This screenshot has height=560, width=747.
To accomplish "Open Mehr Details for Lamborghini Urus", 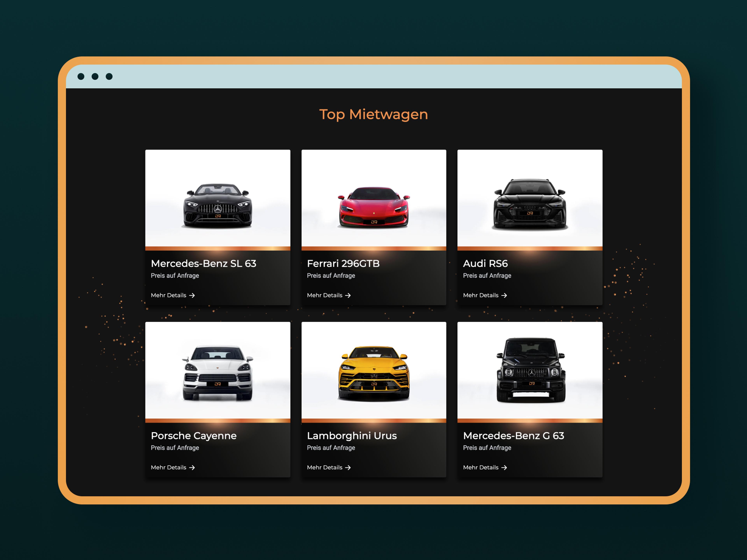I will point(325,467).
